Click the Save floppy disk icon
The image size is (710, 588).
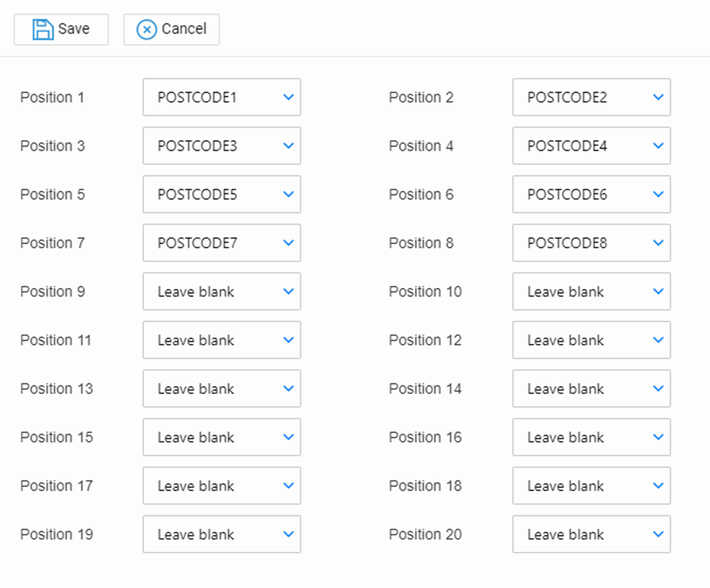point(42,29)
